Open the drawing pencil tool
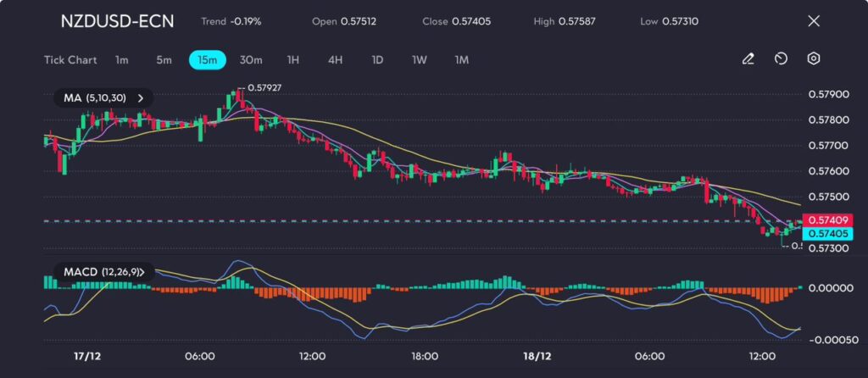 point(748,59)
